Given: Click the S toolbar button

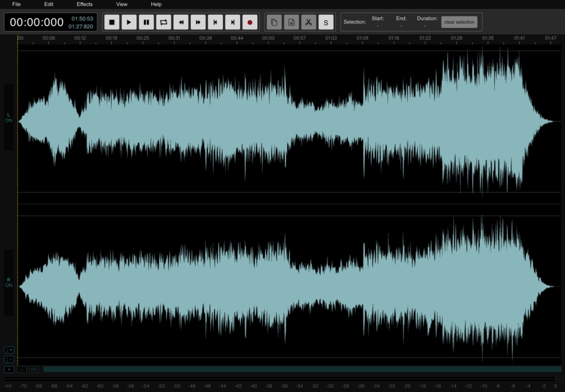Looking at the screenshot, I should point(326,22).
